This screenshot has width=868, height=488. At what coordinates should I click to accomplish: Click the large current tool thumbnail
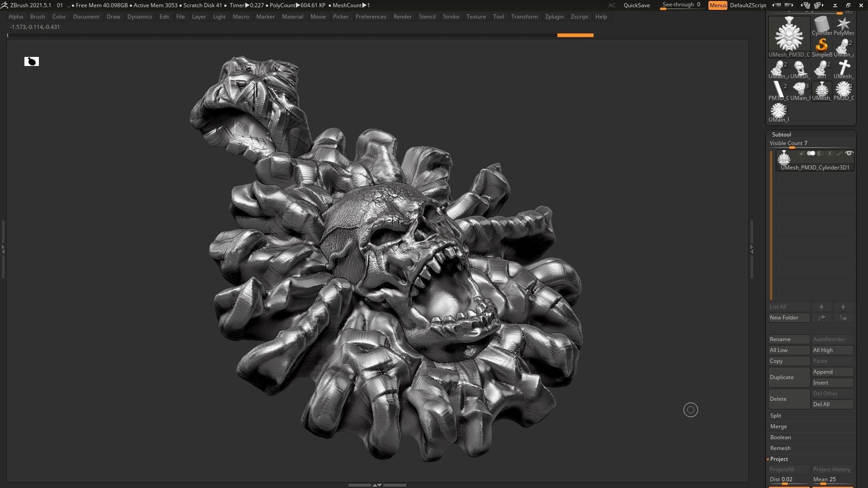point(789,35)
